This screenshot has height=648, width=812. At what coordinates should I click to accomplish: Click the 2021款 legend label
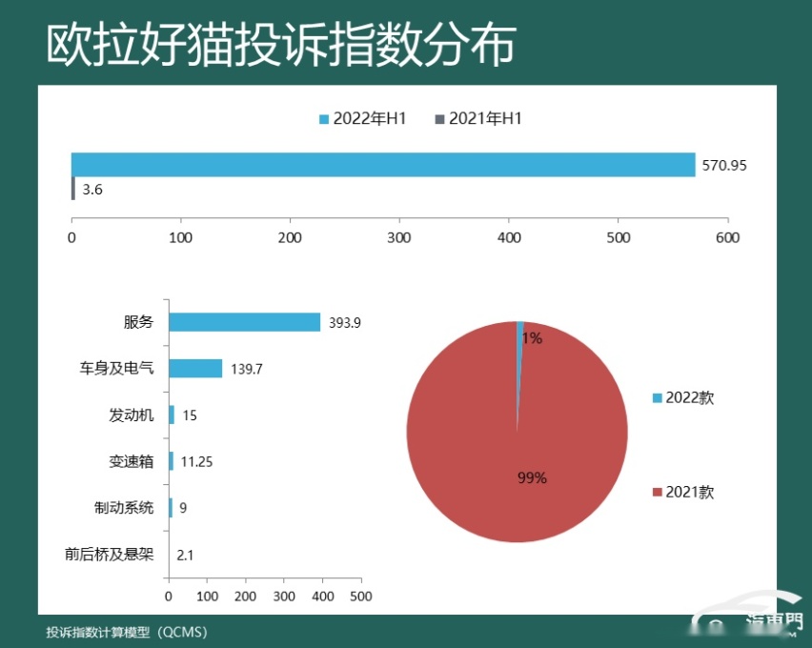click(x=690, y=492)
